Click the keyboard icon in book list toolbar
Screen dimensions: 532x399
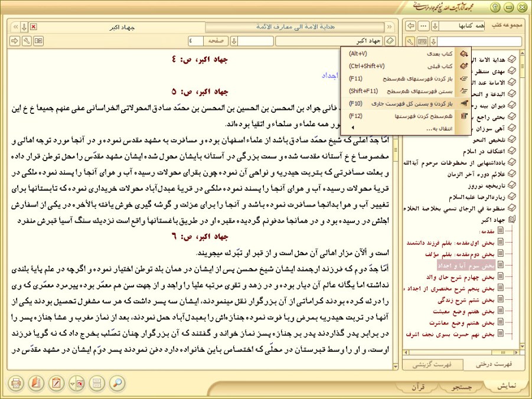coord(422,41)
